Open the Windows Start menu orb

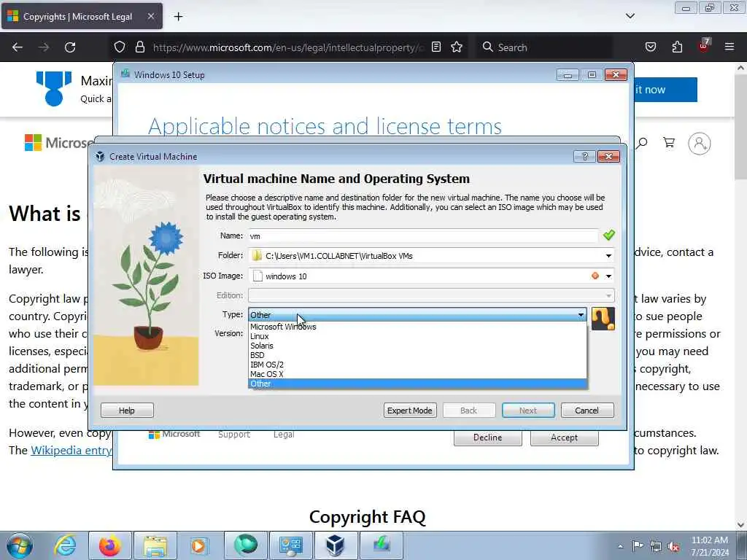20,545
